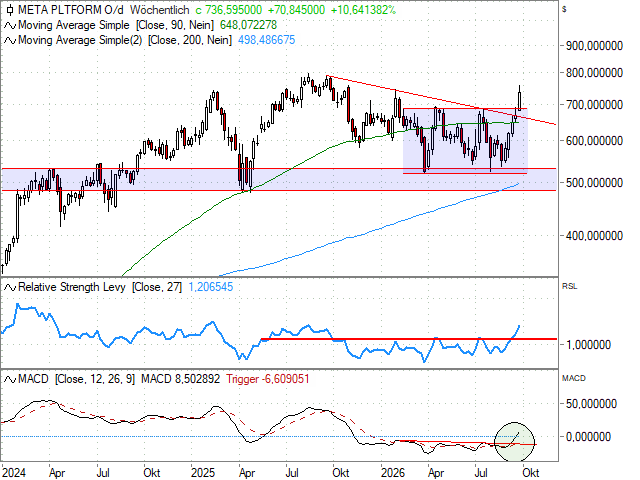Image resolution: width=640 pixels, height=480 pixels.
Task: Click the green circle highlighting the MACD crossover
Action: 514,442
